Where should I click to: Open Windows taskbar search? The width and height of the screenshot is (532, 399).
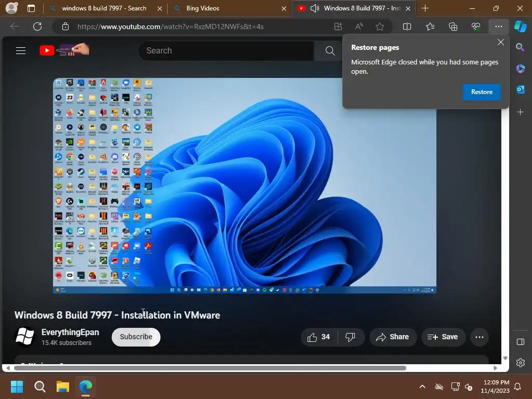pyautogui.click(x=39, y=387)
